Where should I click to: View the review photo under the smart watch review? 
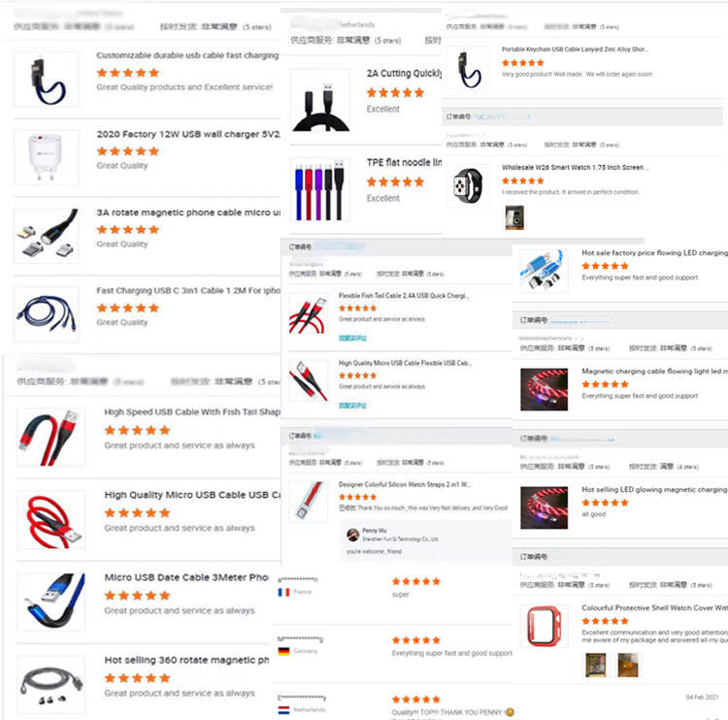pos(514,217)
